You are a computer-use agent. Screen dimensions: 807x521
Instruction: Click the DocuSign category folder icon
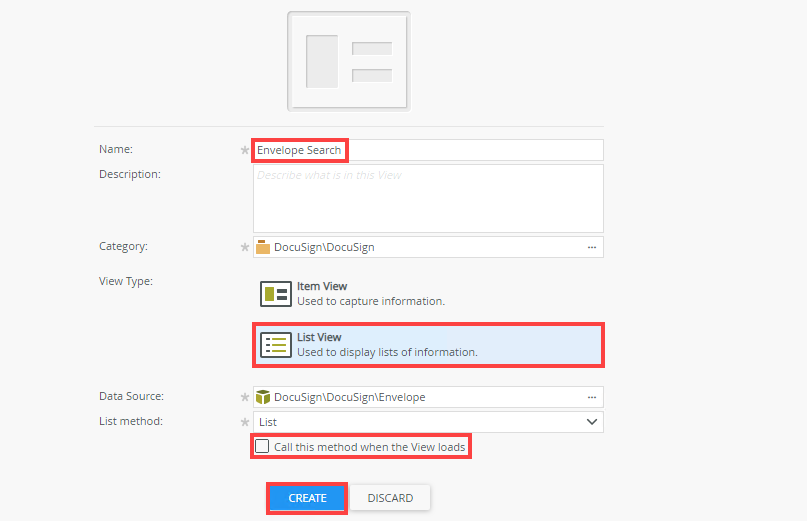[x=263, y=247]
